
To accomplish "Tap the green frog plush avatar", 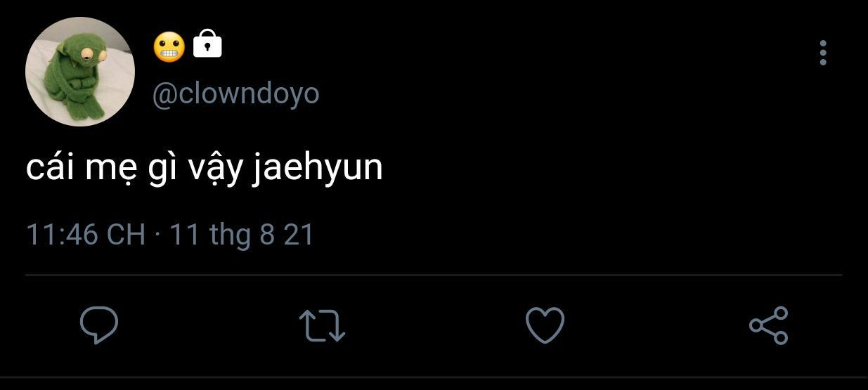I will point(79,72).
